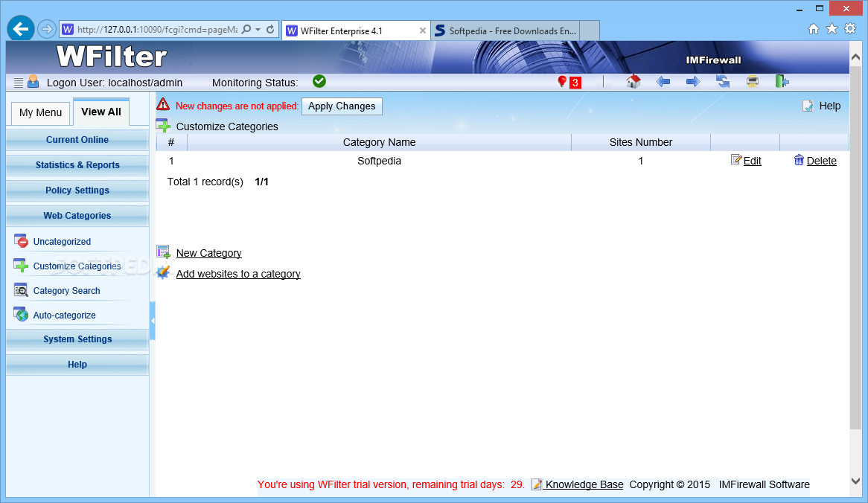Click the browser back arrow button
Image resolution: width=868 pixels, height=503 pixels.
pos(21,29)
